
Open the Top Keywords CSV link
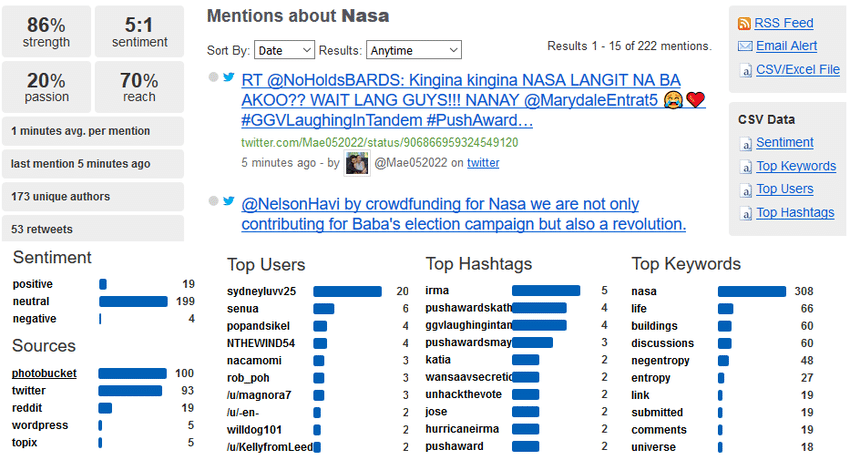(x=796, y=166)
